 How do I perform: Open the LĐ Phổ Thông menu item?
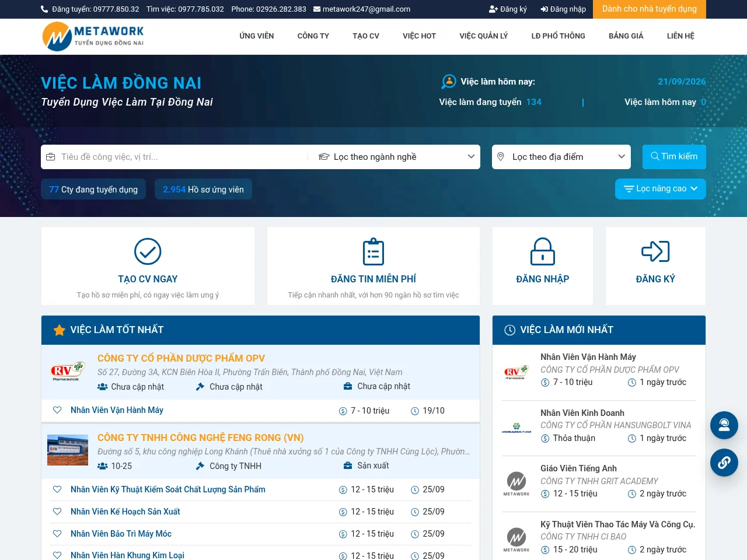(558, 36)
